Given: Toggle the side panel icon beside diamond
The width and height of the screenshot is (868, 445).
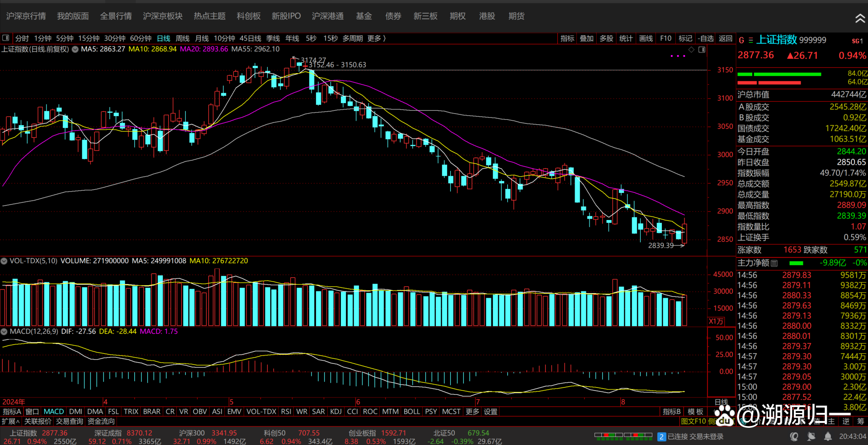Looking at the screenshot, I should 702,50.
